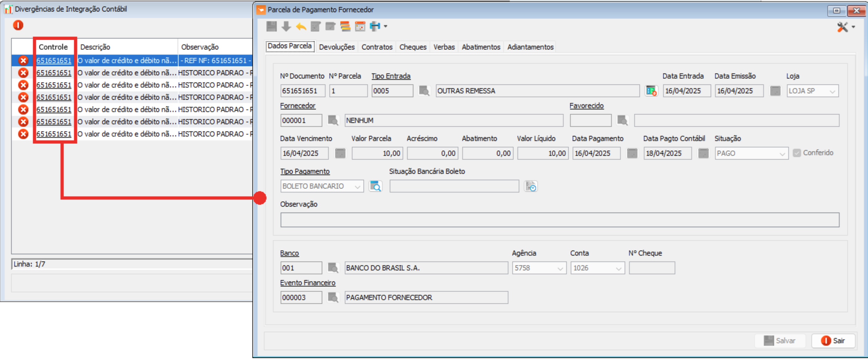The width and height of the screenshot is (868, 359).
Task: Click the grey floppy disk toolbar icon
Action: (271, 26)
